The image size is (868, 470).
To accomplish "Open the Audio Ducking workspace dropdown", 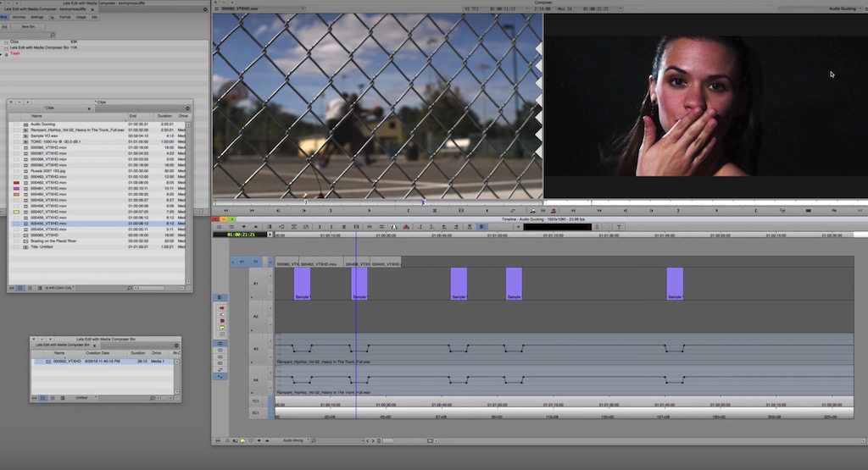I will pos(844,8).
